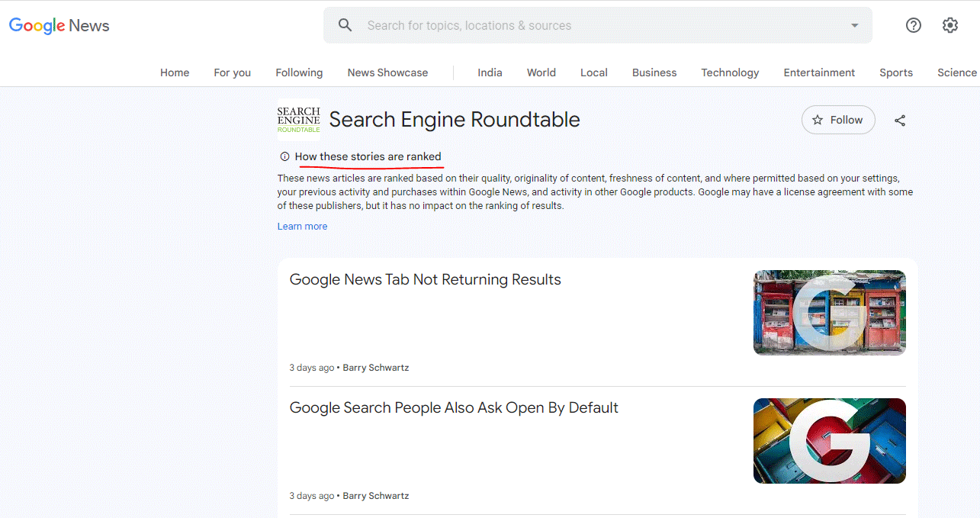Open the Technology section

[x=729, y=72]
